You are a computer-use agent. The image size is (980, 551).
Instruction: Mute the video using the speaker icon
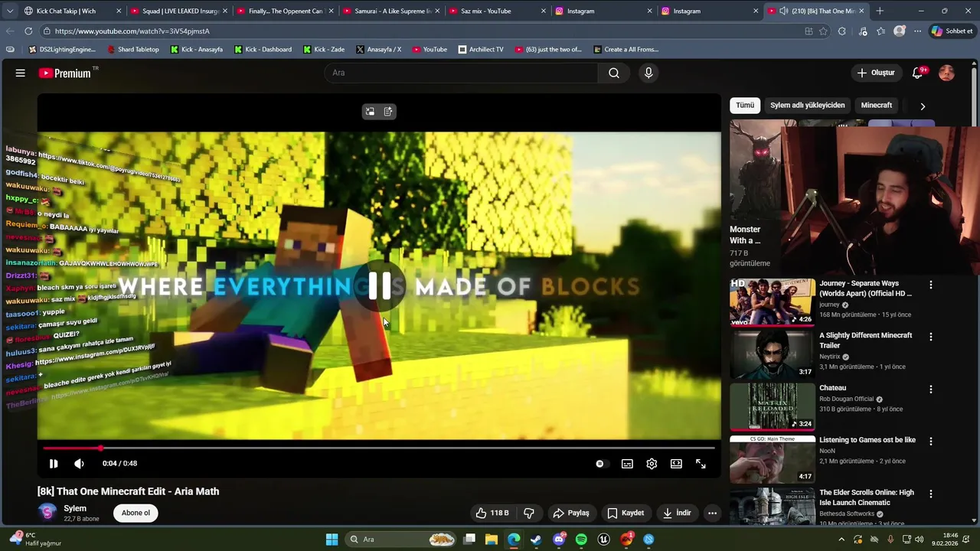pyautogui.click(x=79, y=463)
